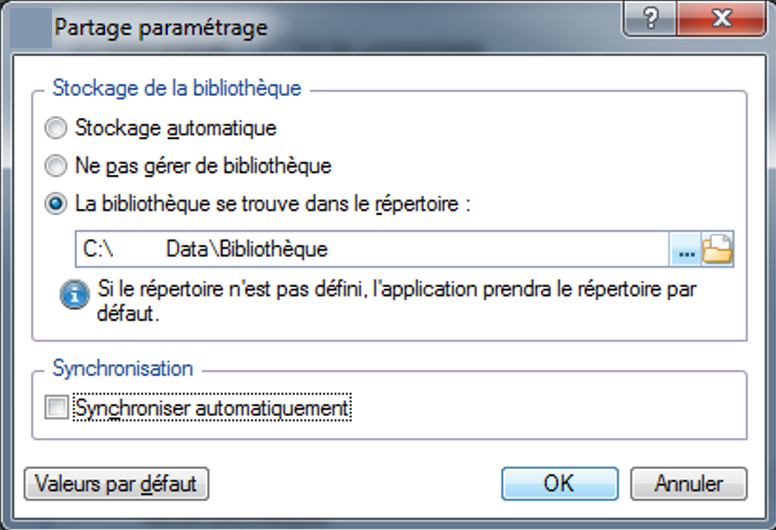Viewport: 776px width, 530px height.
Task: Confirm settings with the OK button
Action: click(560, 483)
